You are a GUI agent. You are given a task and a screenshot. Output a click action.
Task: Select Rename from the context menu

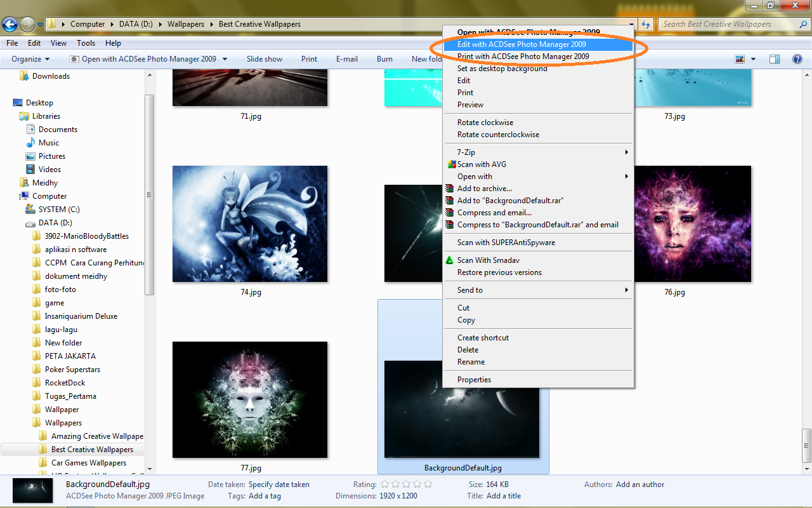point(538,362)
